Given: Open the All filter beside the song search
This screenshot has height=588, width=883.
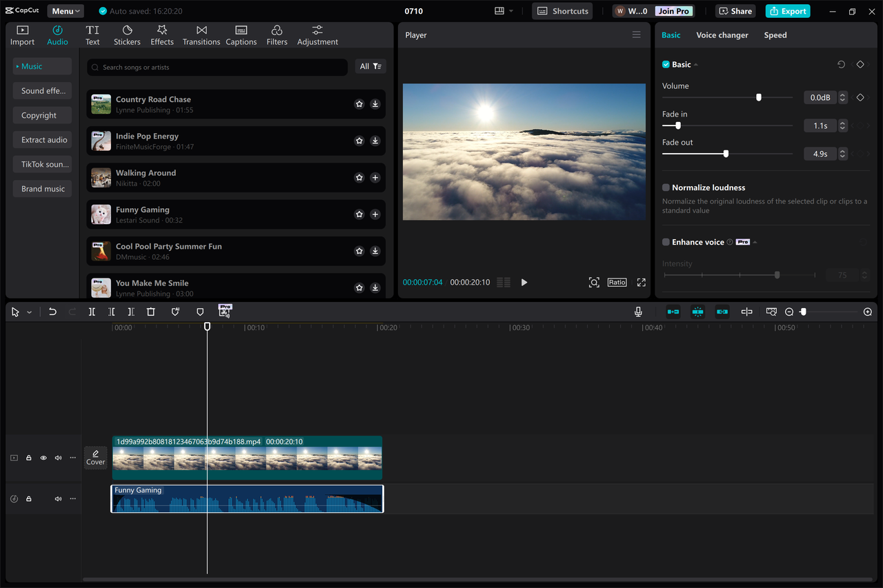Looking at the screenshot, I should 370,66.
